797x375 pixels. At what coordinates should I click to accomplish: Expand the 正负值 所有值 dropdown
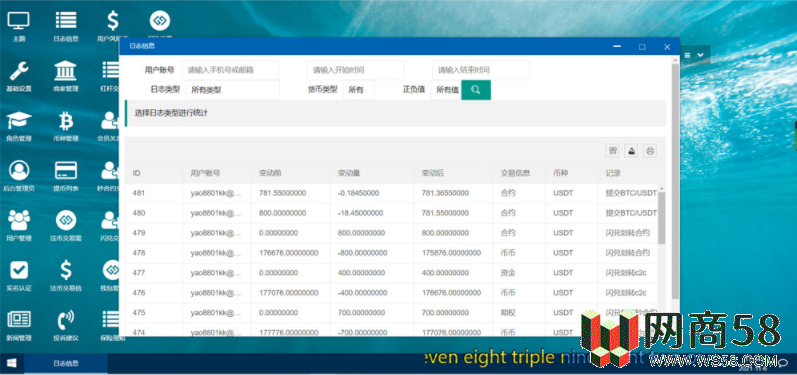pos(446,90)
